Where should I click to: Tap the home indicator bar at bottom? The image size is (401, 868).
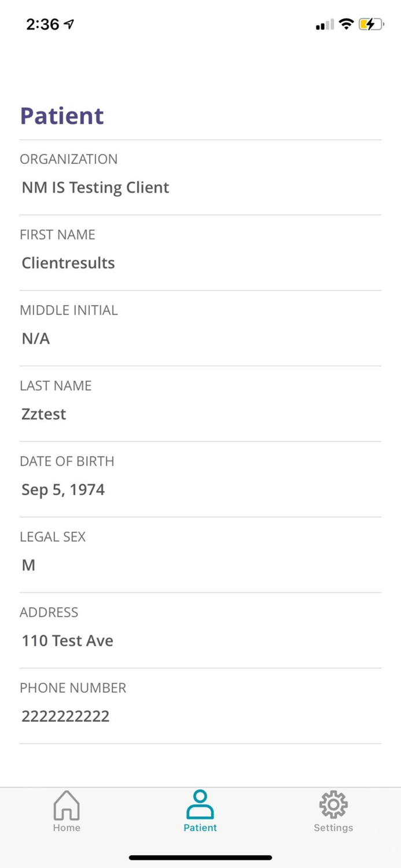tap(200, 857)
